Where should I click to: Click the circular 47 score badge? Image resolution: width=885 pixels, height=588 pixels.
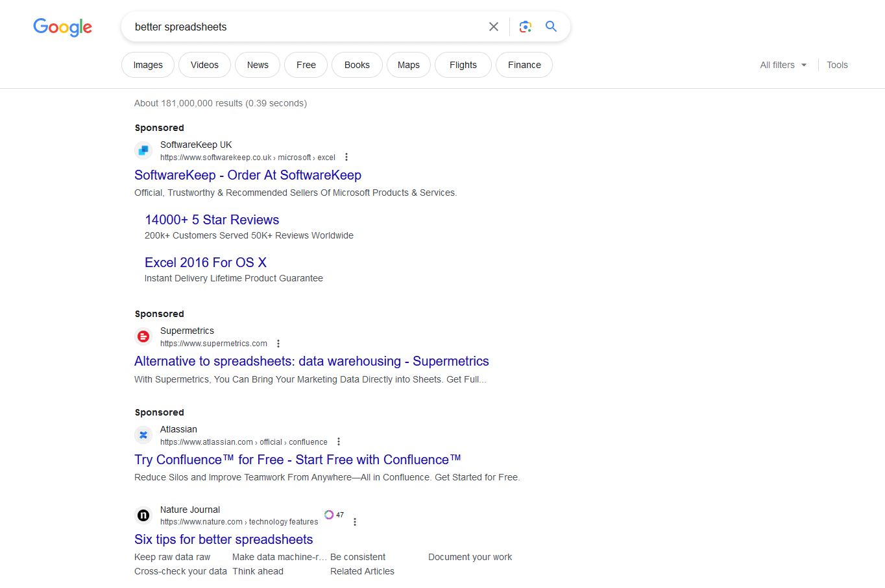point(334,515)
